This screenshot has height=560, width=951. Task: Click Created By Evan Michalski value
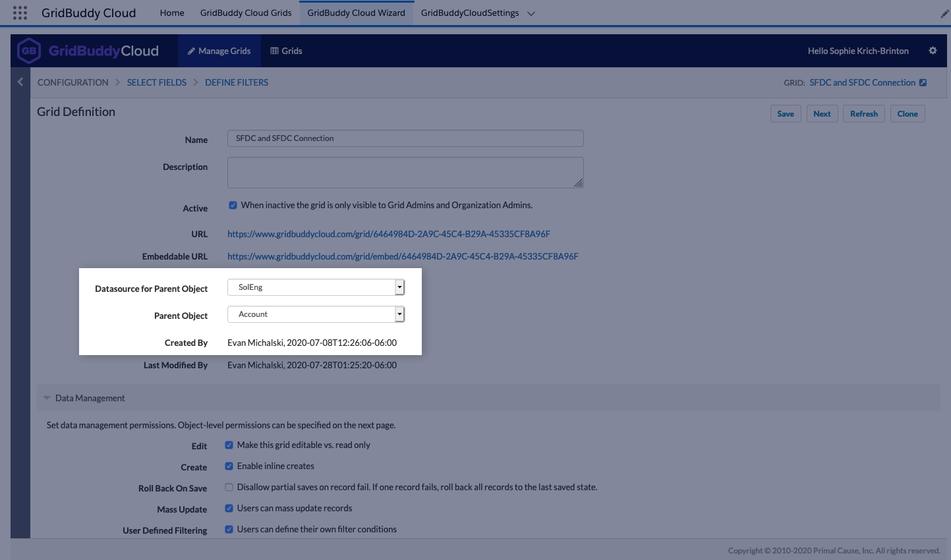(x=312, y=343)
